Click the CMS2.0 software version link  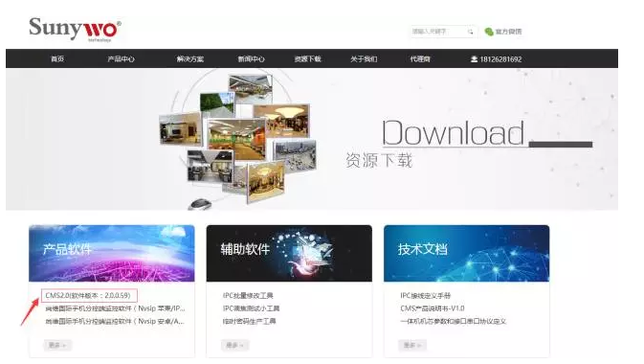89,295
